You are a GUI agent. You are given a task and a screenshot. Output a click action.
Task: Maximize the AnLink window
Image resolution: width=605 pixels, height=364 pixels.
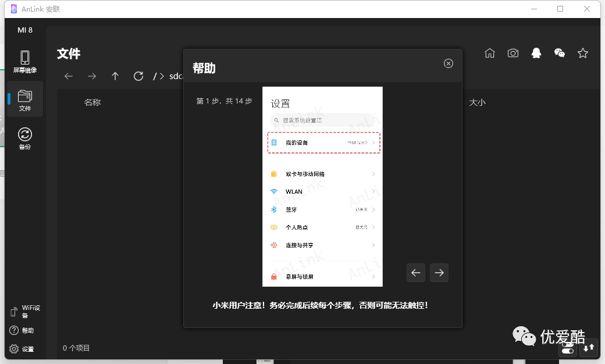click(560, 9)
